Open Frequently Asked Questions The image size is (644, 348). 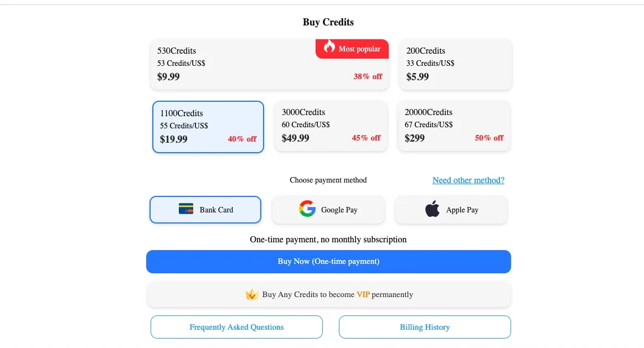point(236,327)
